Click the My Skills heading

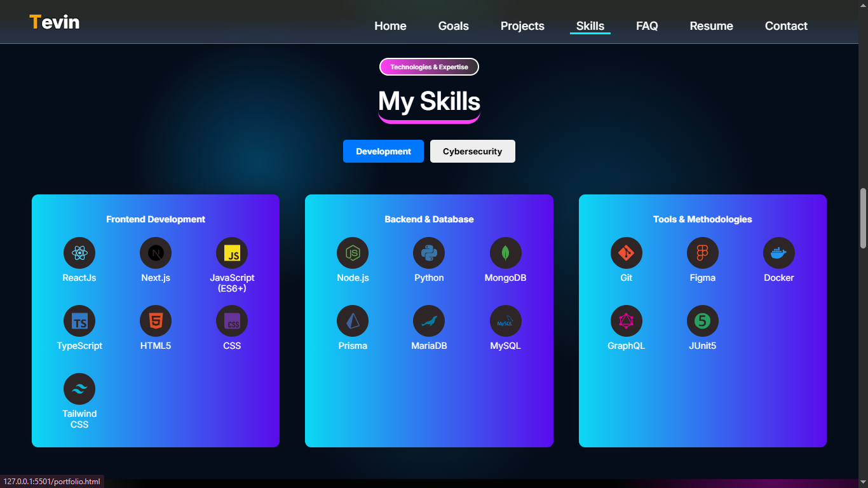click(x=429, y=102)
